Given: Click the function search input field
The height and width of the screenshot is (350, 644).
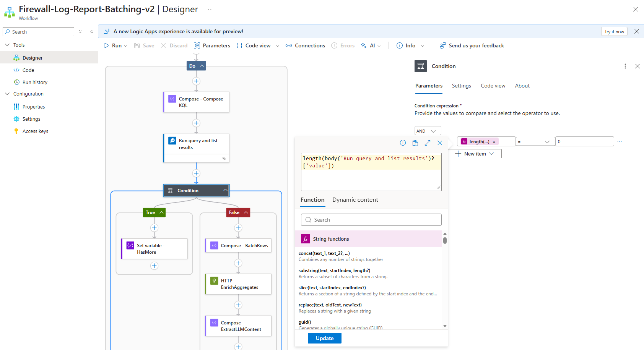Looking at the screenshot, I should click(371, 220).
